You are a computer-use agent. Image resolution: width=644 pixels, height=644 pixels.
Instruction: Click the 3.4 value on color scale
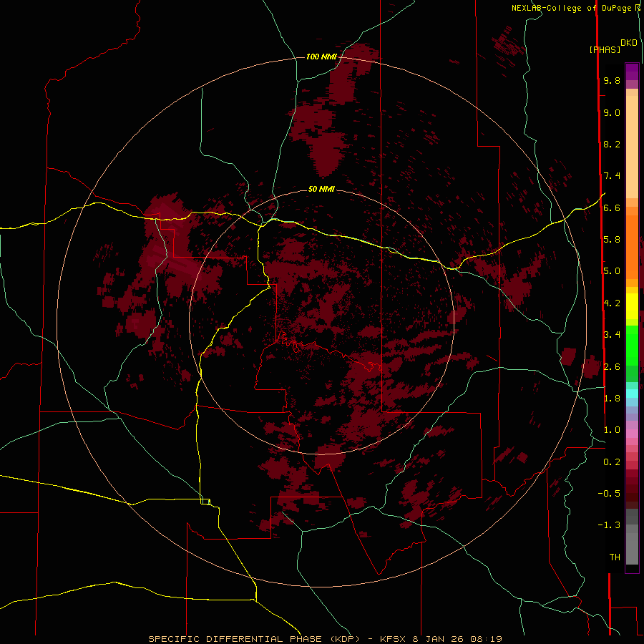point(612,335)
